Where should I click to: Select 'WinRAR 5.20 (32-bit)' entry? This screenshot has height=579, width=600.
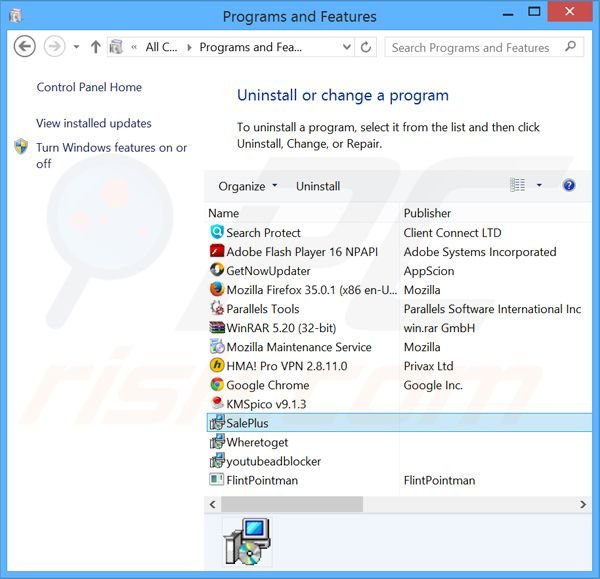tap(281, 328)
